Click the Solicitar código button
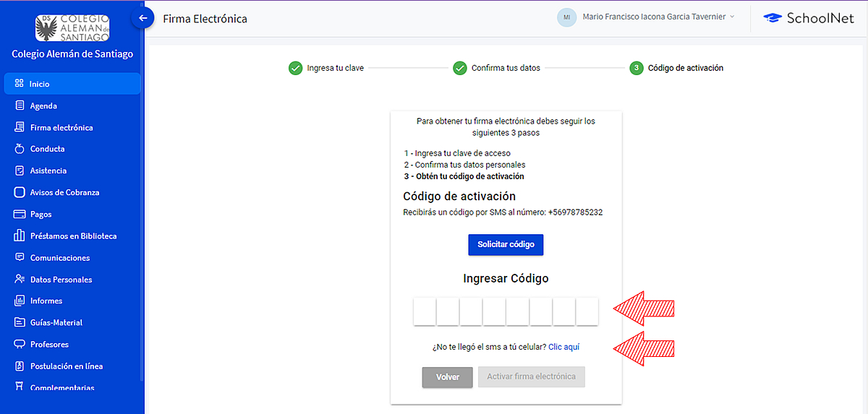The image size is (868, 414). pyautogui.click(x=506, y=244)
